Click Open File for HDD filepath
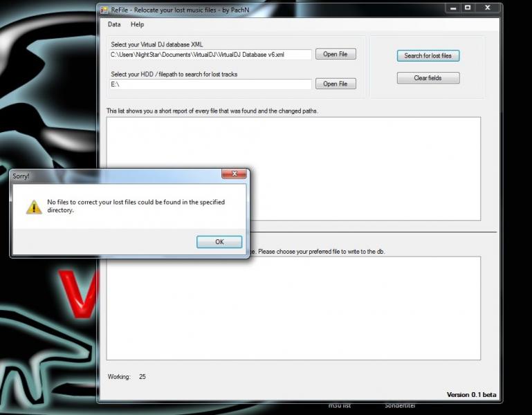 click(336, 84)
